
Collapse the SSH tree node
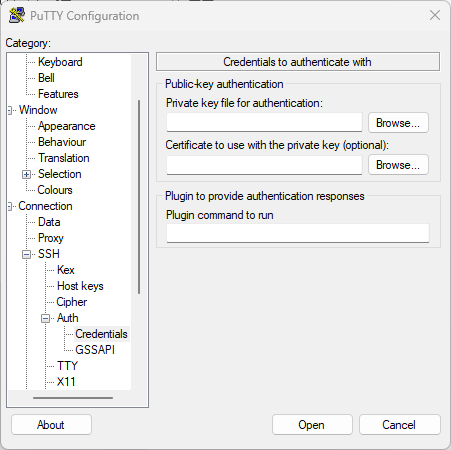coord(26,254)
